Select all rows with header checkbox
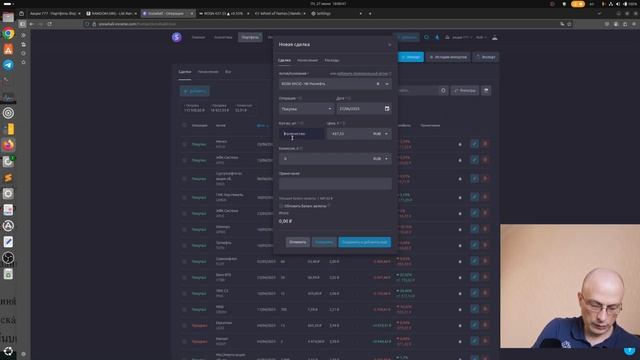This screenshot has height=360, width=640. click(x=184, y=125)
